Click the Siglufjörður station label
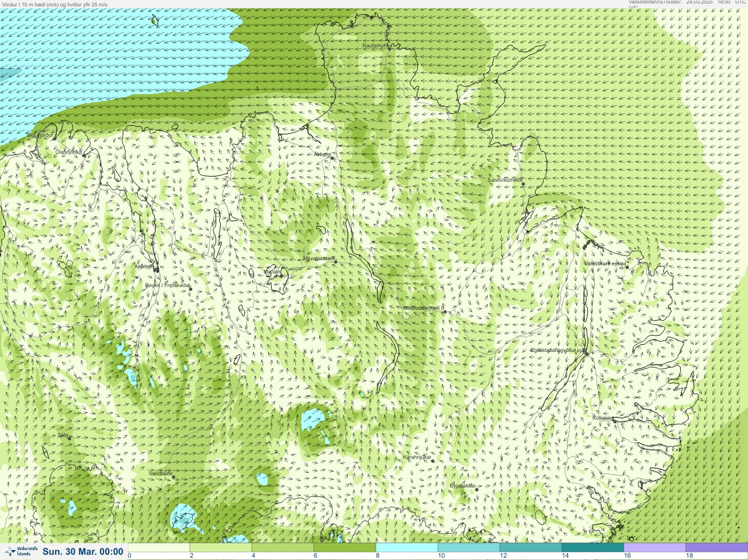This screenshot has height=560, width=748. pyautogui.click(x=39, y=135)
